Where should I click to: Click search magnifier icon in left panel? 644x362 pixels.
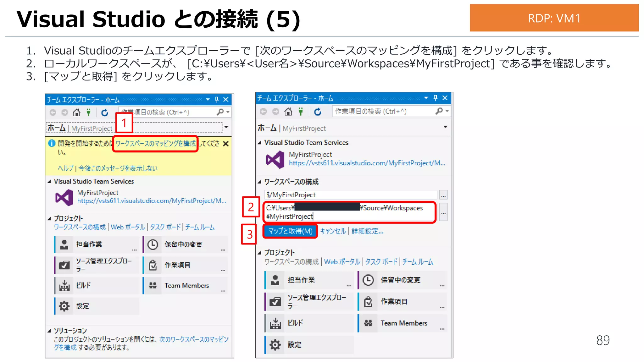point(220,112)
